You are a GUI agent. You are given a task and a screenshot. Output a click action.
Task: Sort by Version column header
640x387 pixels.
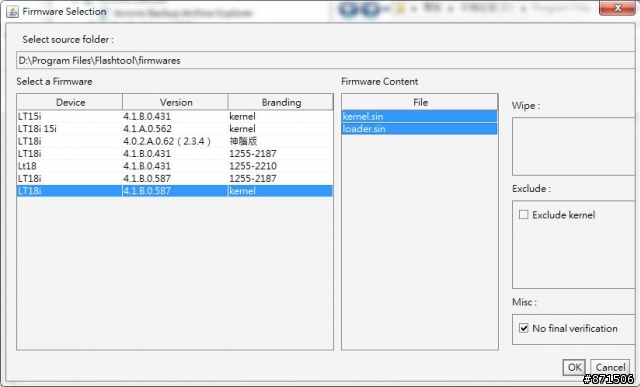[x=176, y=102]
